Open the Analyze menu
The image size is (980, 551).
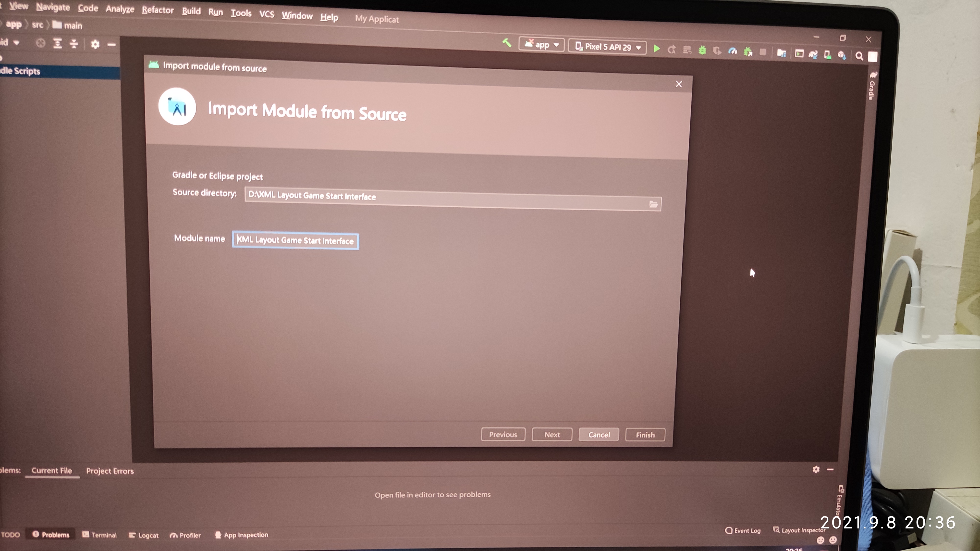click(x=120, y=9)
